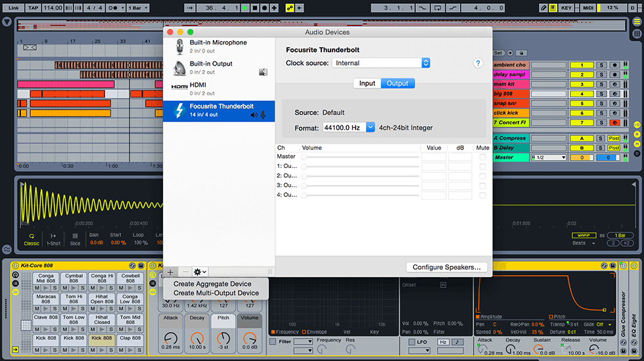Select Create Multi-Output Device

pos(216,293)
